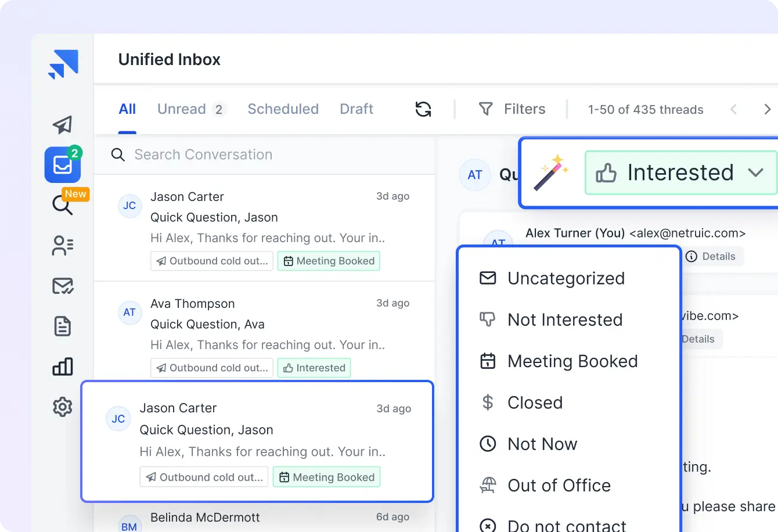778x532 pixels.
Task: Click the refresh threads icon
Action: (x=423, y=109)
